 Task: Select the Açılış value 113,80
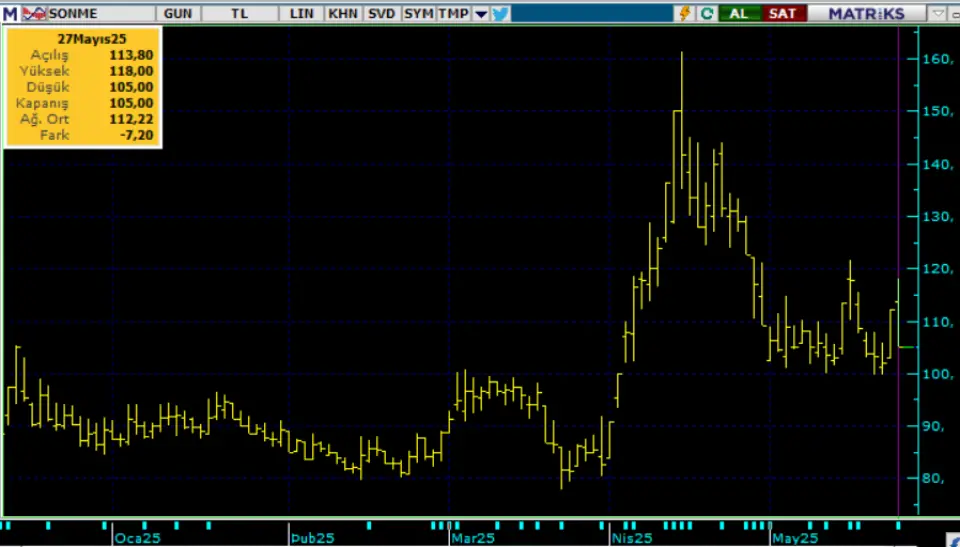point(131,55)
